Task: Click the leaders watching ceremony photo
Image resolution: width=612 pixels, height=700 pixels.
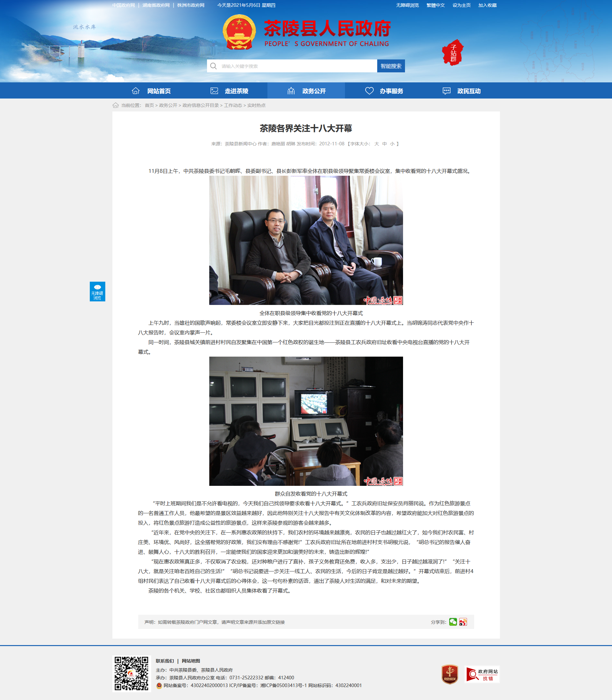Action: tap(306, 240)
